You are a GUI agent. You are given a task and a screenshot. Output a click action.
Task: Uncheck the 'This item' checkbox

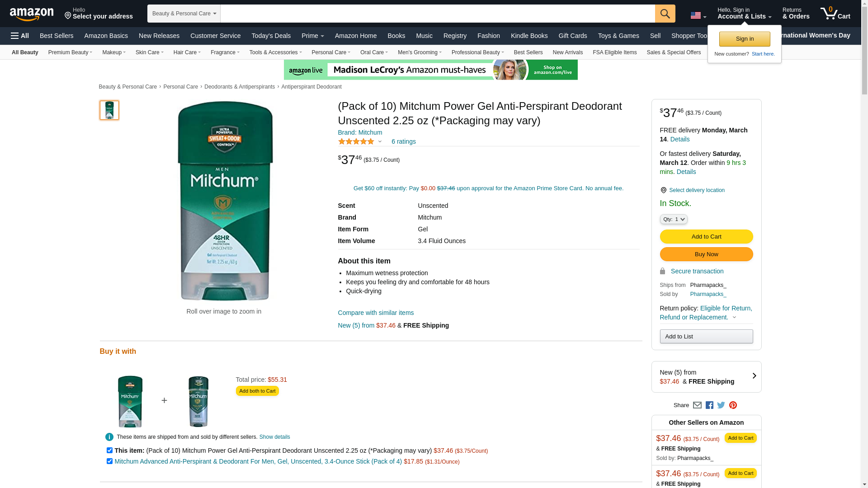[109, 450]
